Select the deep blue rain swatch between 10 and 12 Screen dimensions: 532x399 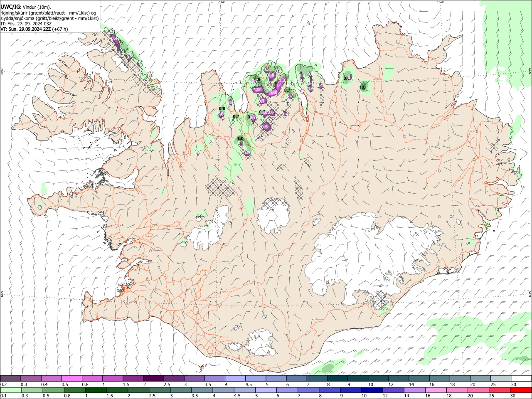point(372,390)
